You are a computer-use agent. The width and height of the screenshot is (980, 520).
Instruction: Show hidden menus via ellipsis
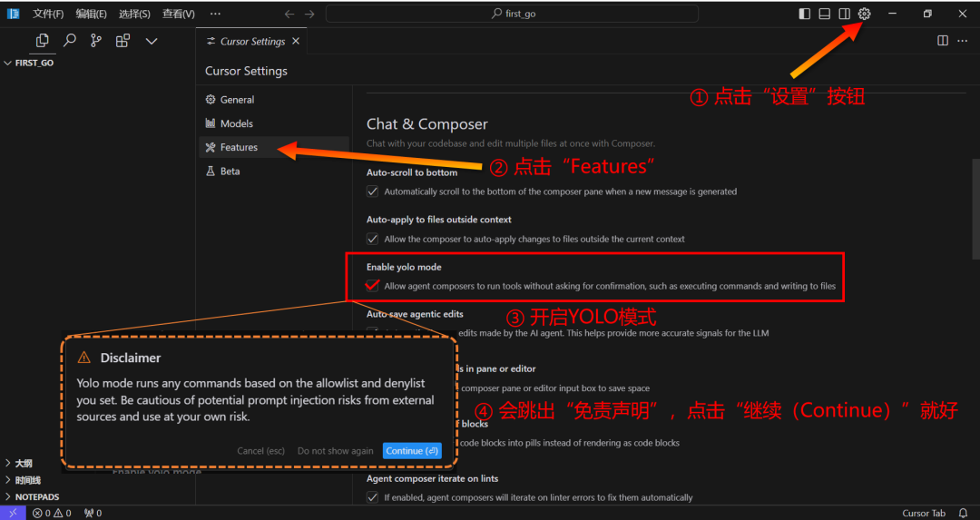[215, 14]
